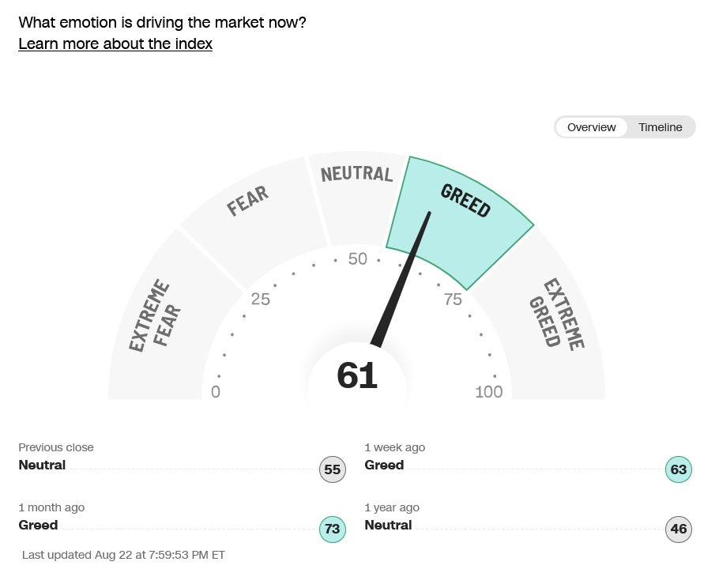Image resolution: width=719 pixels, height=588 pixels.
Task: Click the 100 mark on gauge scale
Action: tap(489, 392)
